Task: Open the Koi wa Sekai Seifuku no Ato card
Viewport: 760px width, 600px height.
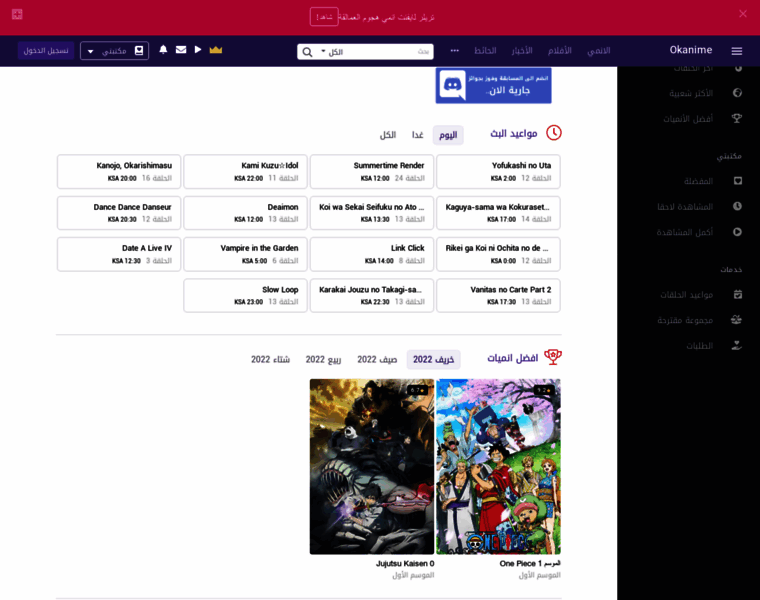Action: (x=372, y=213)
